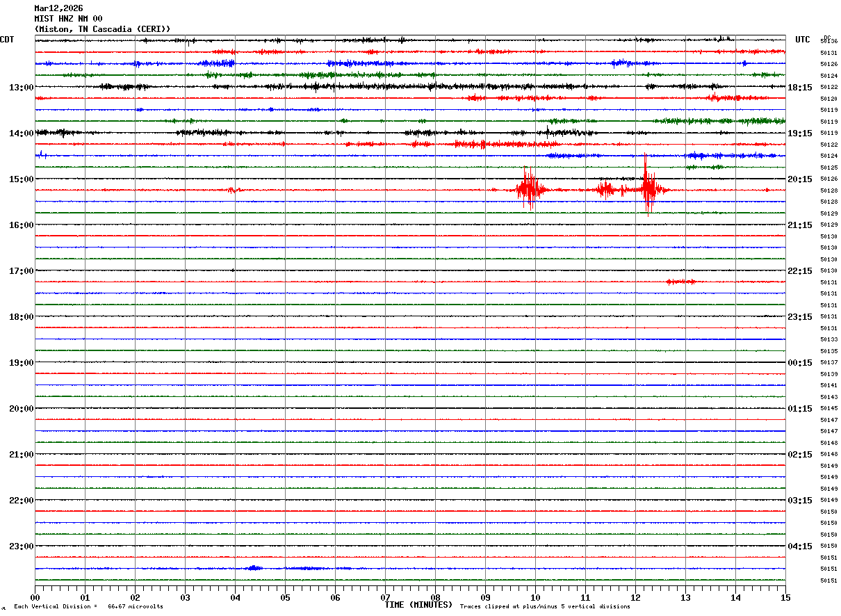The height and width of the screenshot is (616, 841).
Task: Click the '19:15' UTC time label
Action: [800, 133]
